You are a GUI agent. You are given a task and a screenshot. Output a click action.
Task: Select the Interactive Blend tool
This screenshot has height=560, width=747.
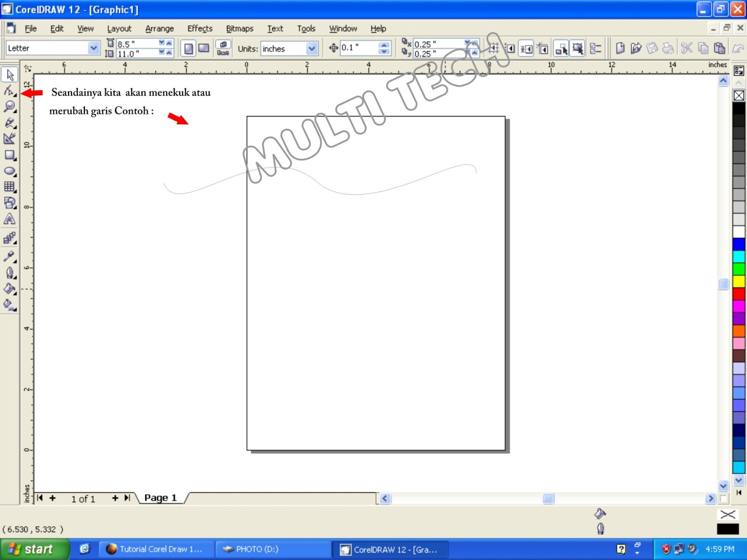pyautogui.click(x=9, y=238)
